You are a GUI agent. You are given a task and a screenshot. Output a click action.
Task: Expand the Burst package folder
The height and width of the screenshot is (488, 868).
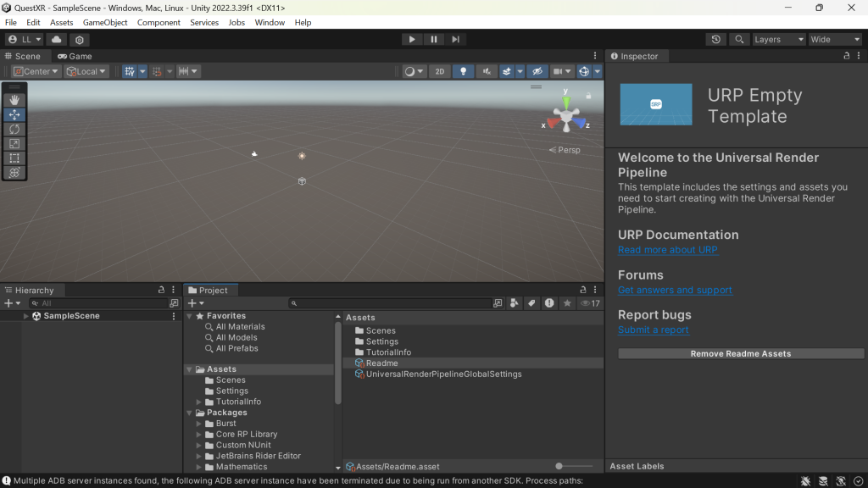[x=198, y=424]
